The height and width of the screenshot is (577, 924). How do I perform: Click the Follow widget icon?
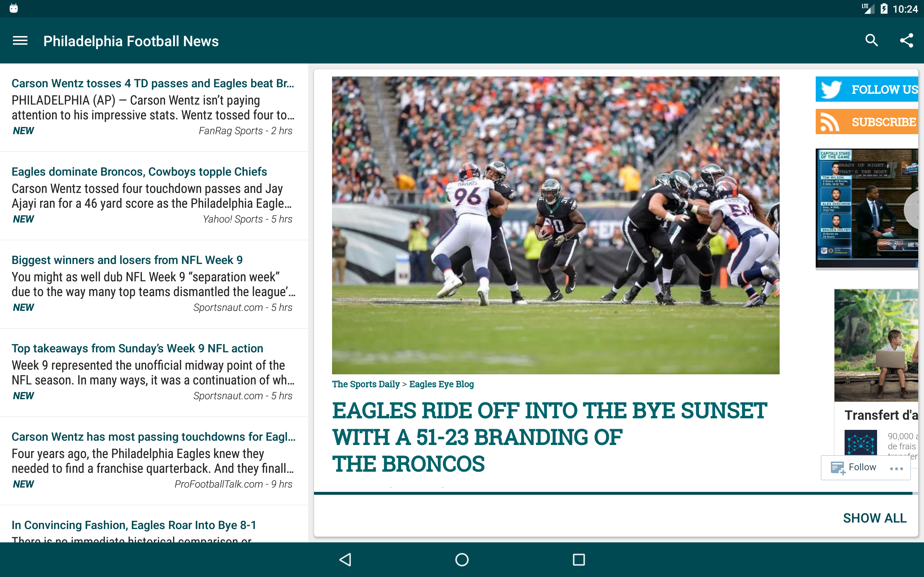[838, 468]
